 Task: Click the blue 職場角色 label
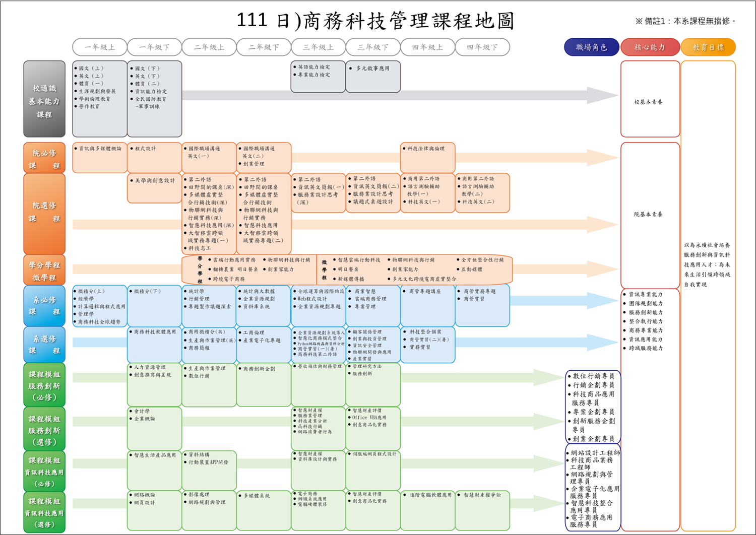point(592,47)
